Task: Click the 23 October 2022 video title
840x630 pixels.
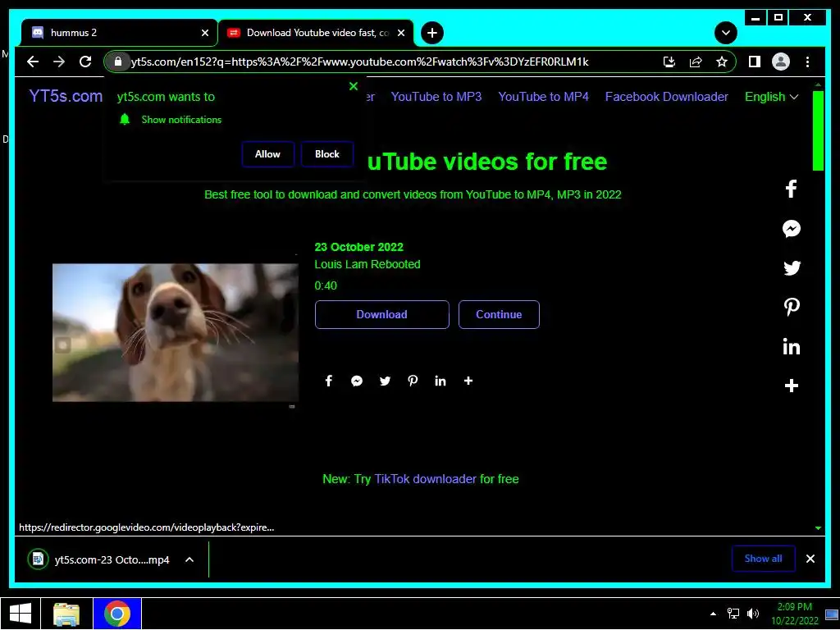Action: point(358,247)
